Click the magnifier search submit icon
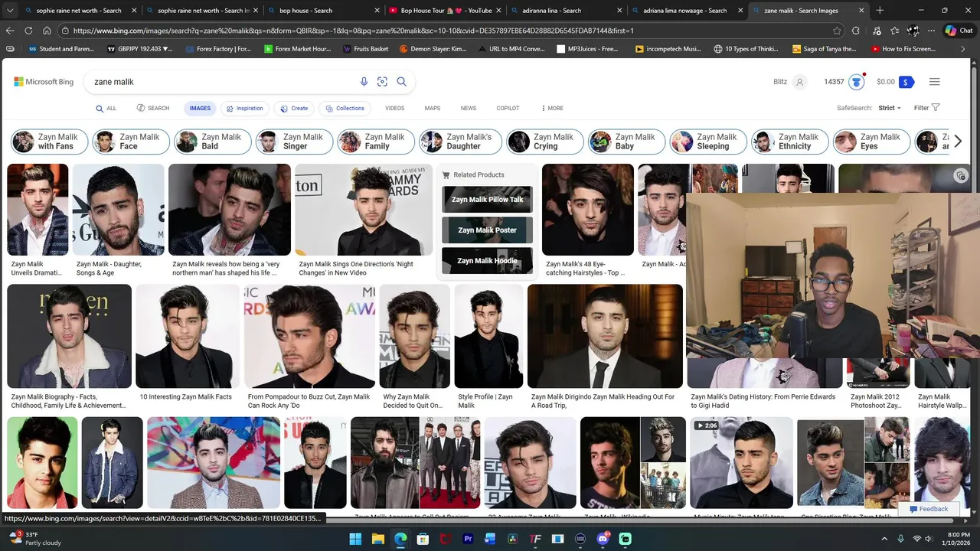Viewport: 980px width, 551px height. [401, 82]
